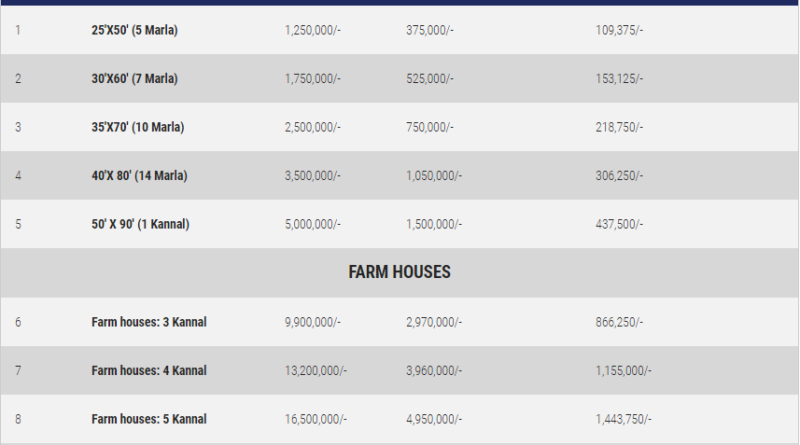
Task: Click the 3,960,000/- amount
Action: pos(434,370)
